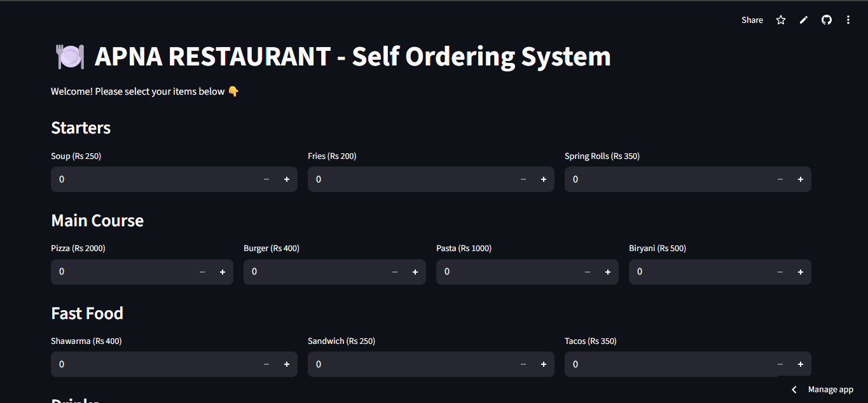The height and width of the screenshot is (403, 868).
Task: Decrease Shawarma quantity
Action: [x=266, y=364]
